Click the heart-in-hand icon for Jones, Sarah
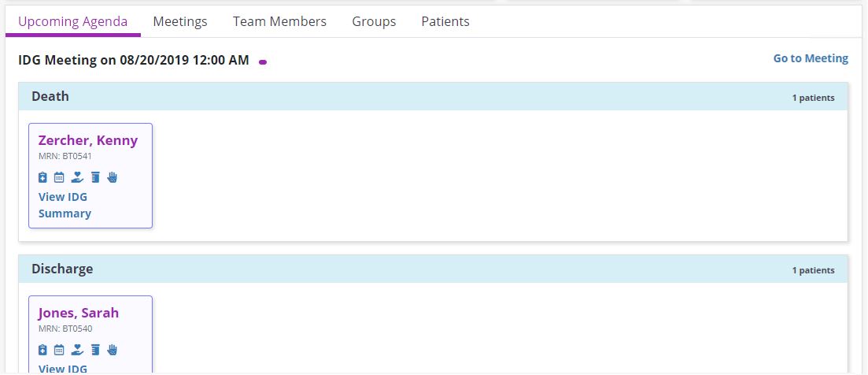The height and width of the screenshot is (375, 868). (x=77, y=350)
